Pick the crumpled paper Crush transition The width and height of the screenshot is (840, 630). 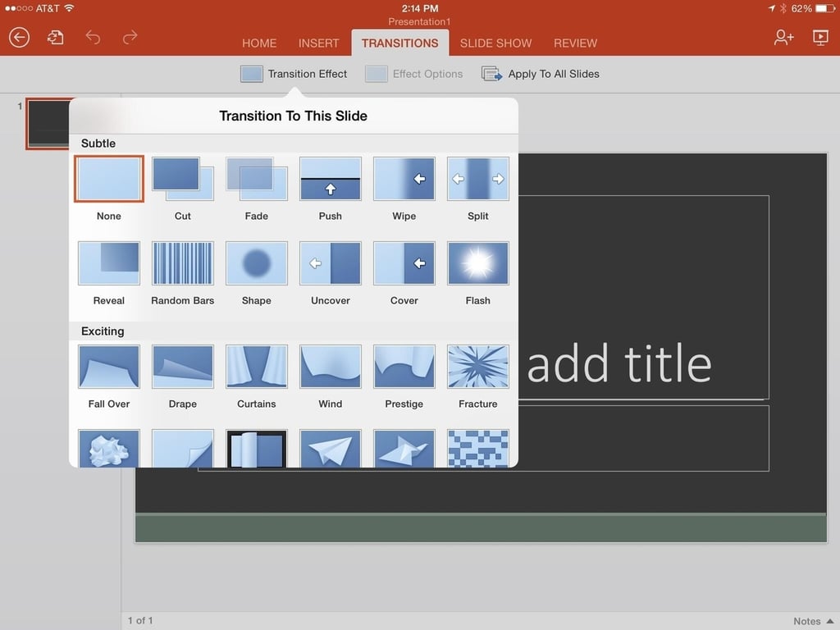109,449
